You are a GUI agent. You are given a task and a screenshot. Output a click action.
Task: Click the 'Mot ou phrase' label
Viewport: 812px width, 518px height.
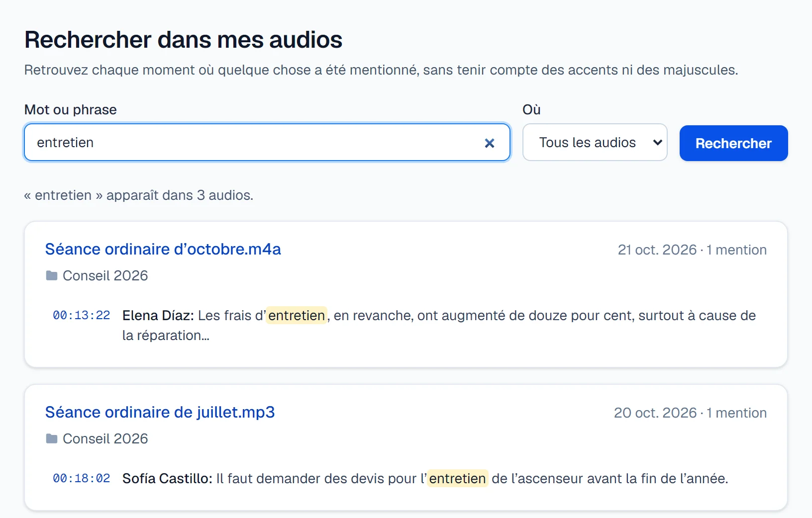[x=71, y=109]
